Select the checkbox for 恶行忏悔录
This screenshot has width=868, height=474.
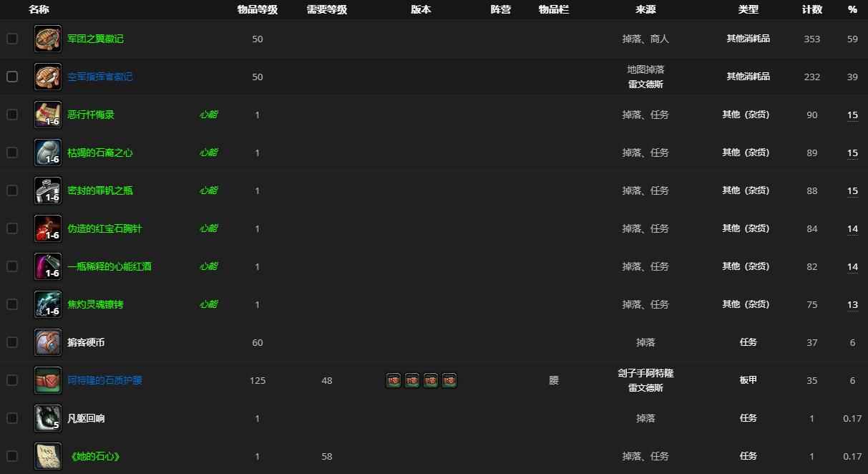point(12,115)
